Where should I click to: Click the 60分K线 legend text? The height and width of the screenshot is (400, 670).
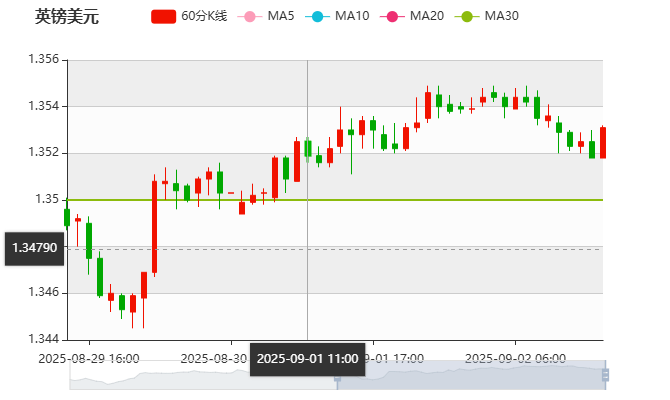pyautogui.click(x=204, y=16)
